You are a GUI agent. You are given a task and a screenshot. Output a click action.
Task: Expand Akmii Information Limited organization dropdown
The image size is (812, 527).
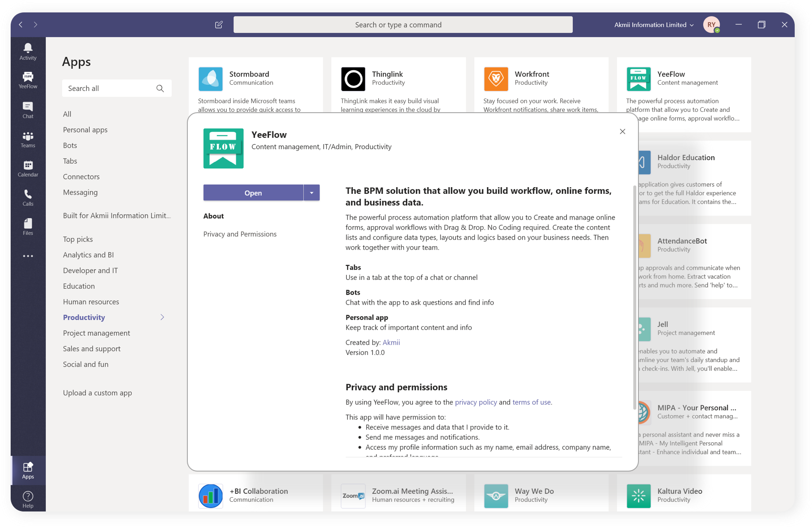point(654,25)
